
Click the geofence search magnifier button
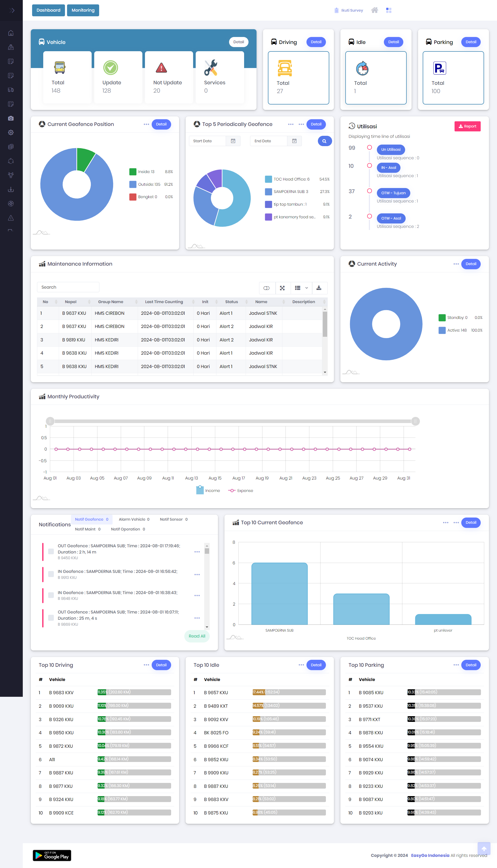tap(324, 141)
